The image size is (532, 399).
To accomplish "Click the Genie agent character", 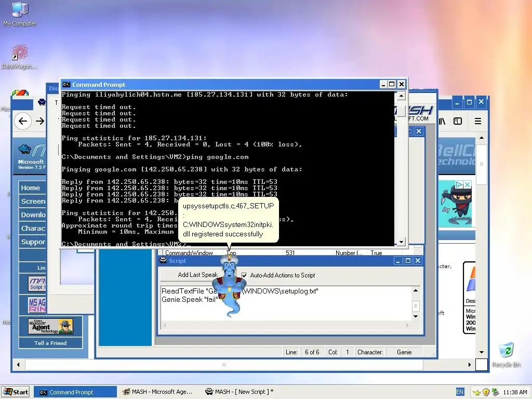I will pos(230,286).
